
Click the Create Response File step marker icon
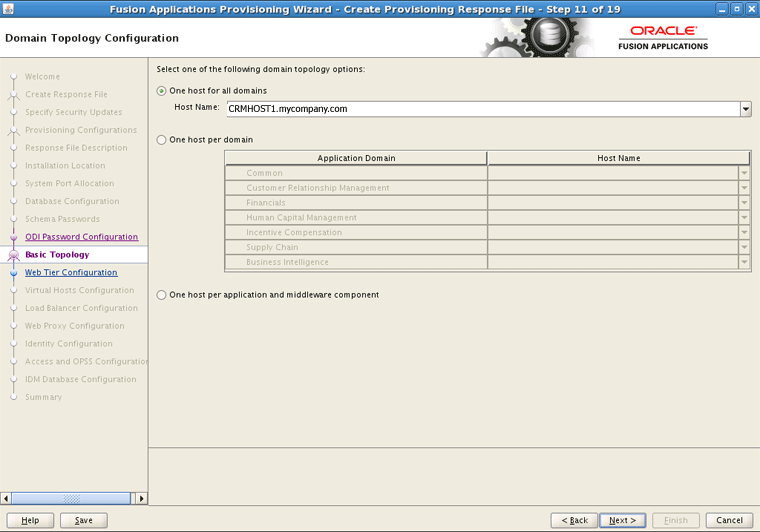pyautogui.click(x=14, y=95)
